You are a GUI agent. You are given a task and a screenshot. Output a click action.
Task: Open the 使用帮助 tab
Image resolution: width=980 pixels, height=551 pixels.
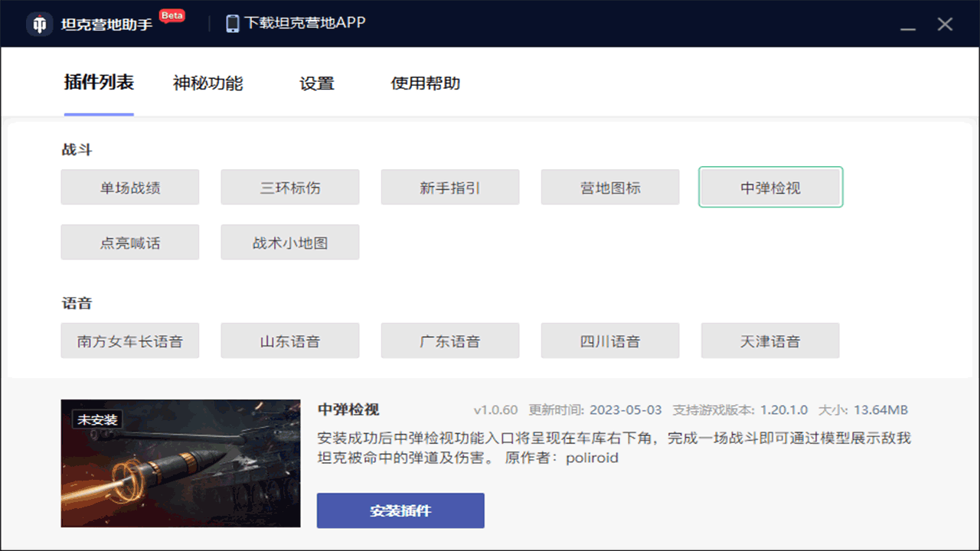pos(425,83)
